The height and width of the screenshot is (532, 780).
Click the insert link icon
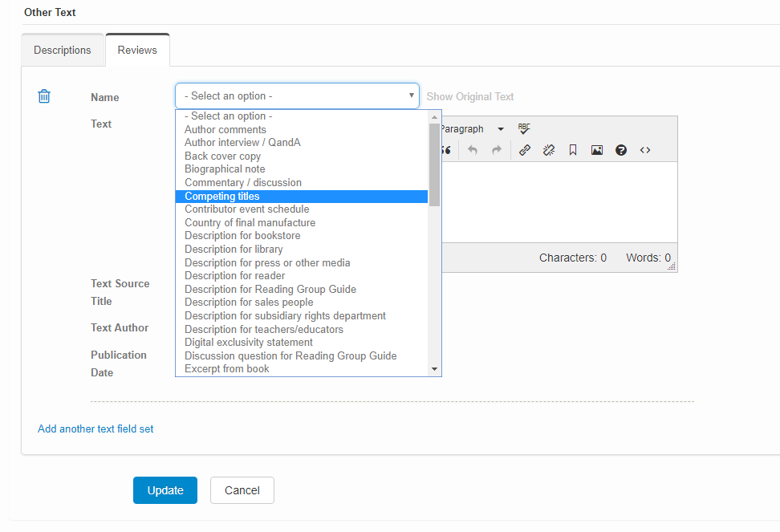(525, 150)
